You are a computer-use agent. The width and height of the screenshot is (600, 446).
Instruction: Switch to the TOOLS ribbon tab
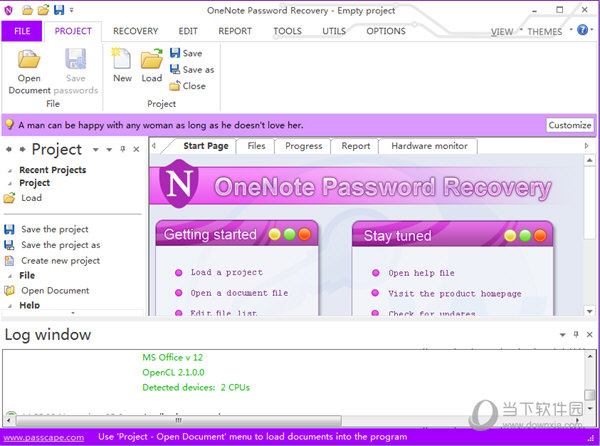click(x=287, y=31)
